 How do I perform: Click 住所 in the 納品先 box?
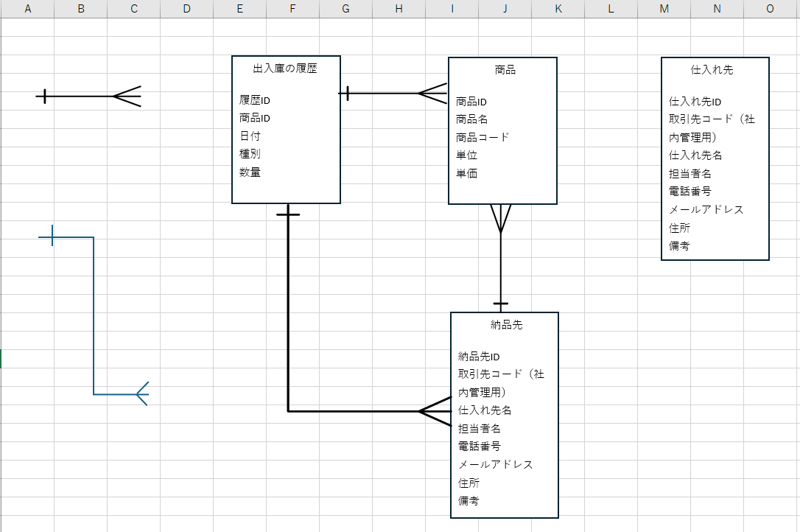(x=469, y=483)
